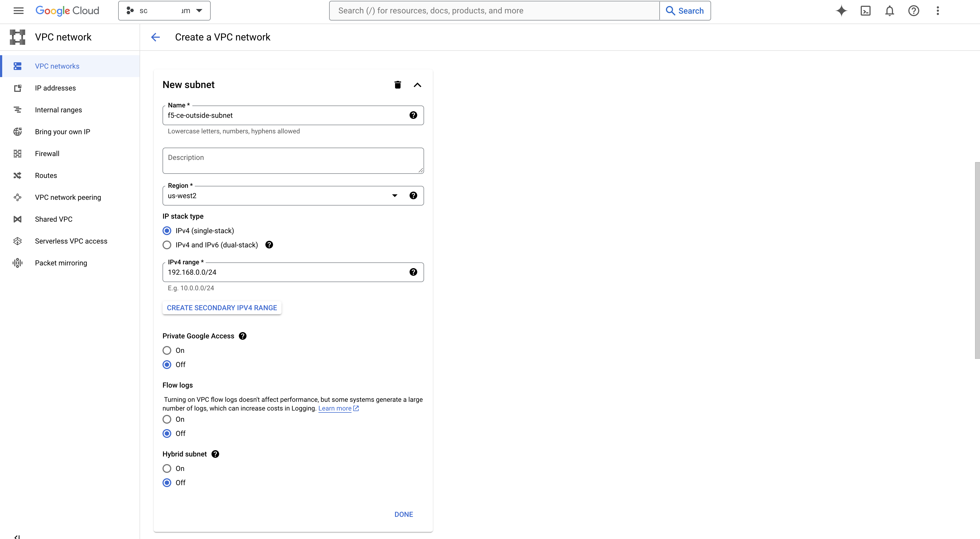
Task: Open the project selector dropdown
Action: tap(164, 11)
